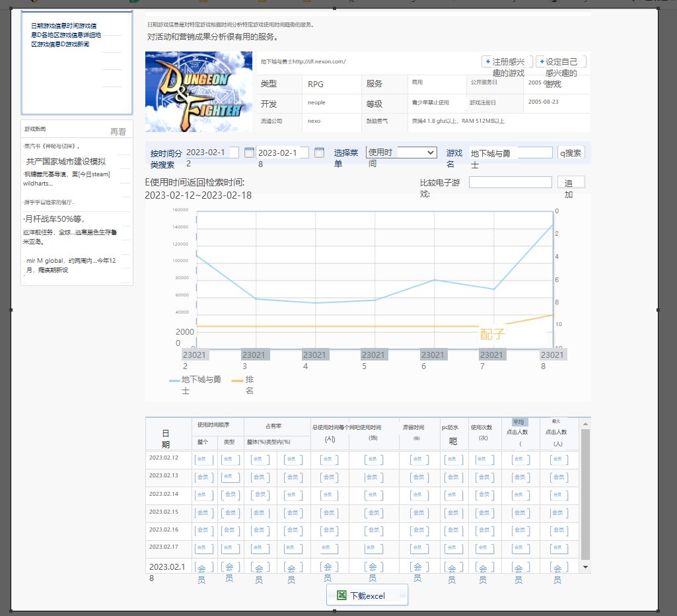Focus the start date field 2023-02-12
The height and width of the screenshot is (616, 677).
pyautogui.click(x=212, y=153)
